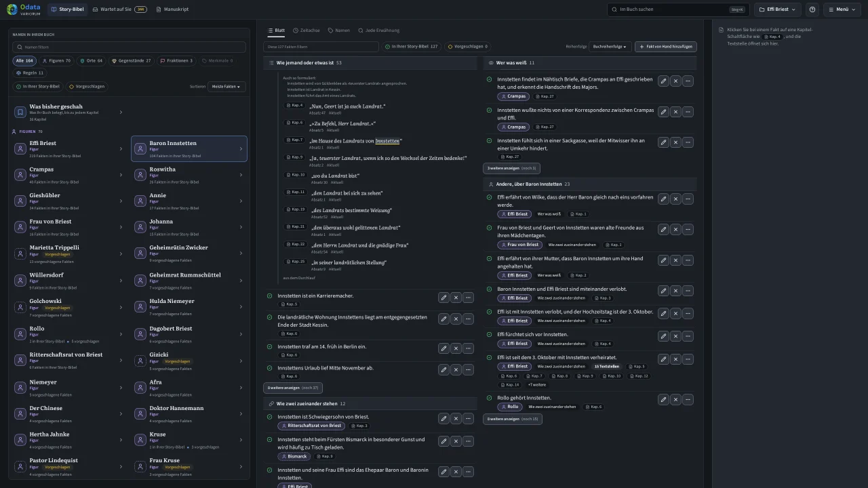Open the help question-mark icon
868x488 pixels.
(x=812, y=9)
